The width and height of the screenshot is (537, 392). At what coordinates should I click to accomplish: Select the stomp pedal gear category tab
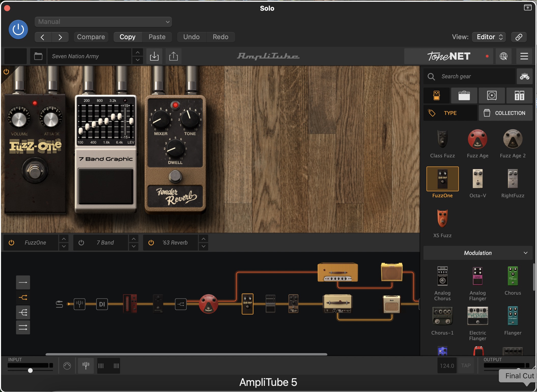pyautogui.click(x=436, y=96)
